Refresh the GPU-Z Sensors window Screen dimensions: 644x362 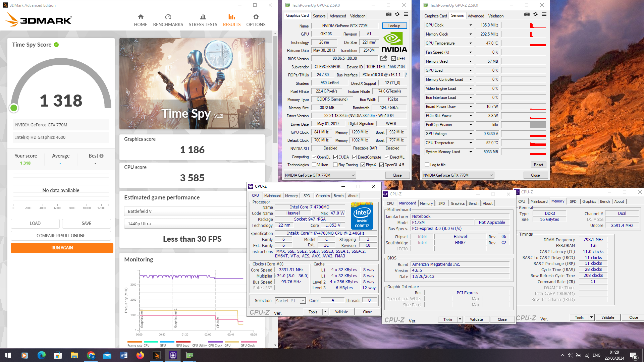point(535,14)
